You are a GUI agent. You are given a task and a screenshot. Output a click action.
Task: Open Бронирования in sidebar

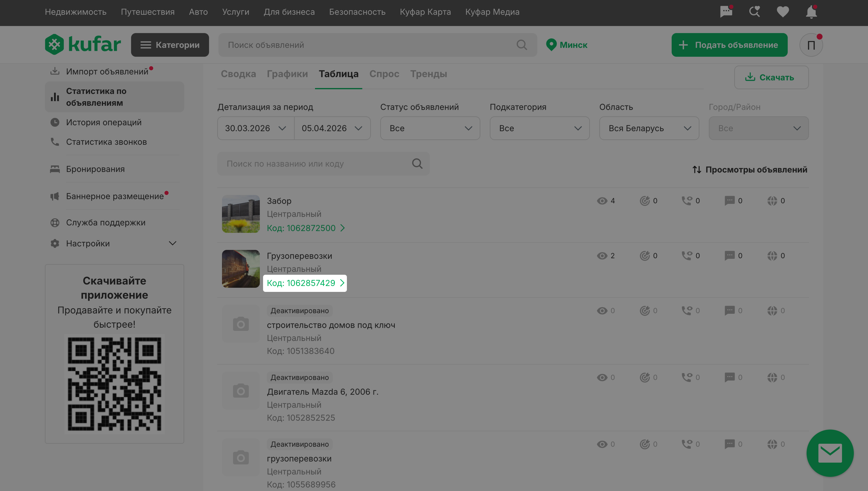point(95,169)
